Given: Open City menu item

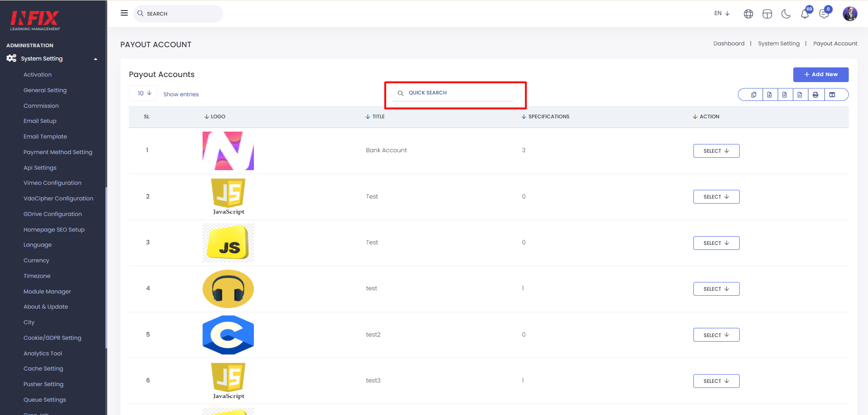Looking at the screenshot, I should click(x=29, y=322).
